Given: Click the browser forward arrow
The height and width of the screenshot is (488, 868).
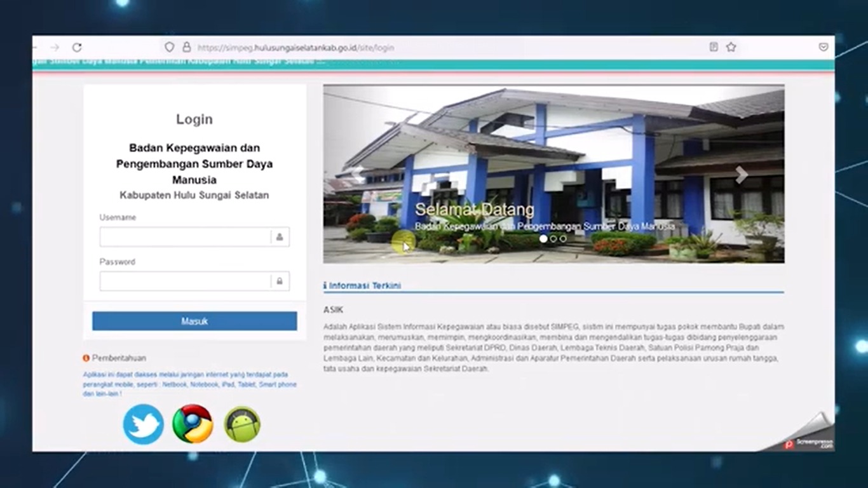Looking at the screenshot, I should click(x=55, y=48).
